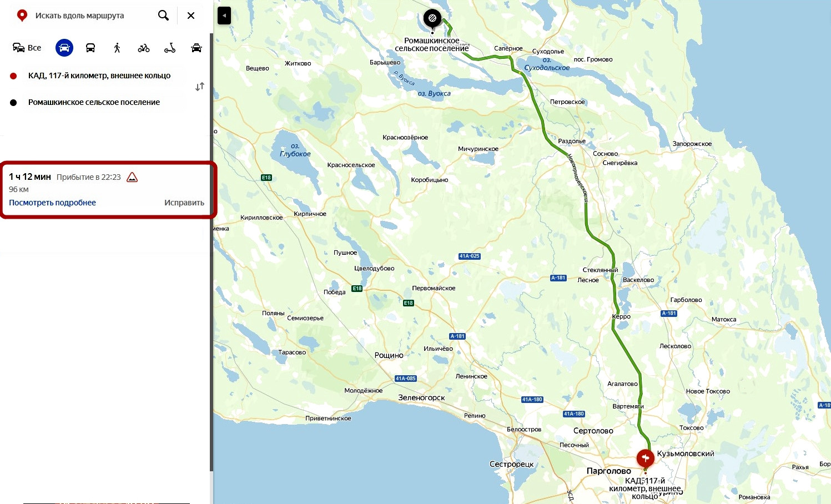Close the route panel with the X
Screen dimensions: 831x504
click(x=191, y=16)
